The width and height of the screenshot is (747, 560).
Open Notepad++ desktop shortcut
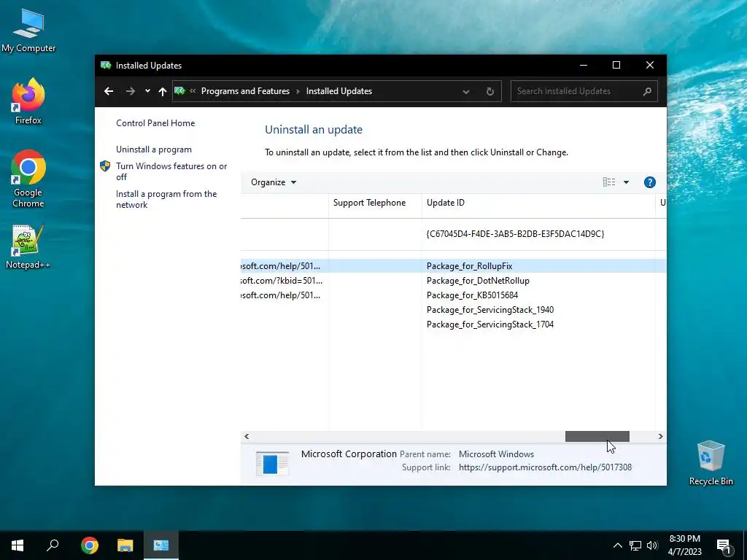coord(28,247)
